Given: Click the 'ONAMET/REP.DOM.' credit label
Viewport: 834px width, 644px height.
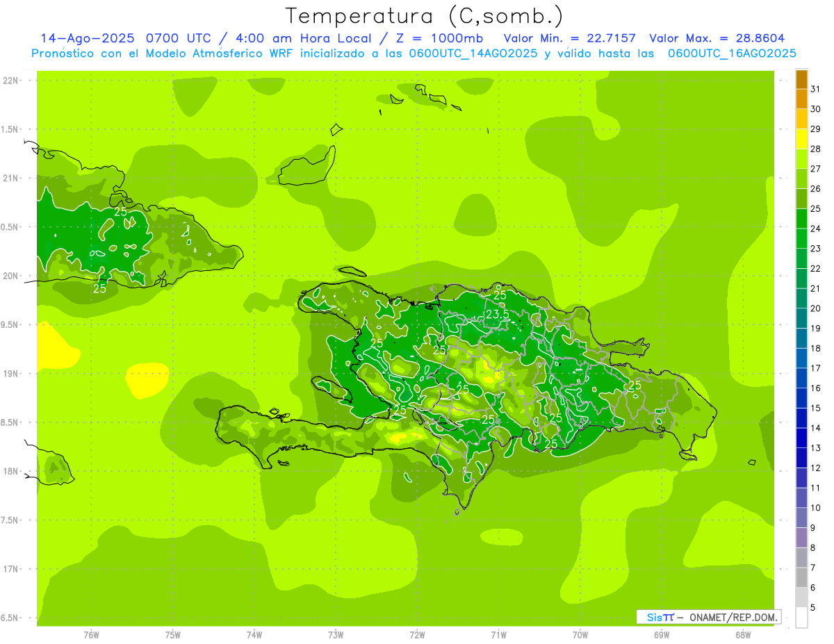Looking at the screenshot, I should 734,617.
